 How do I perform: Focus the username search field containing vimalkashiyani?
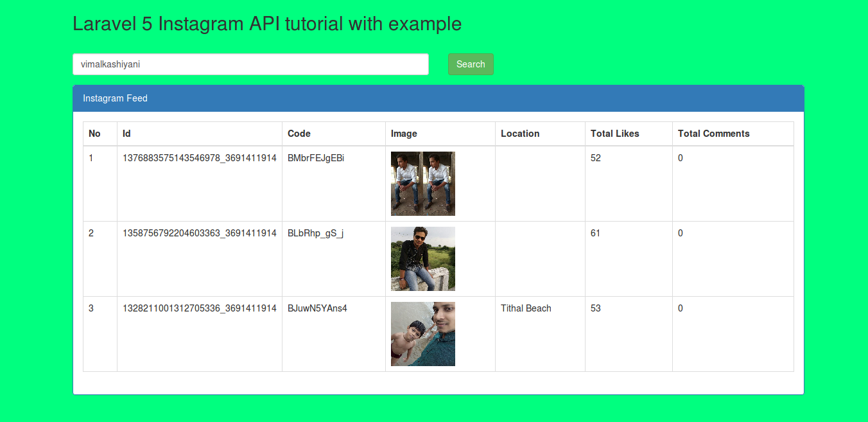(250, 64)
